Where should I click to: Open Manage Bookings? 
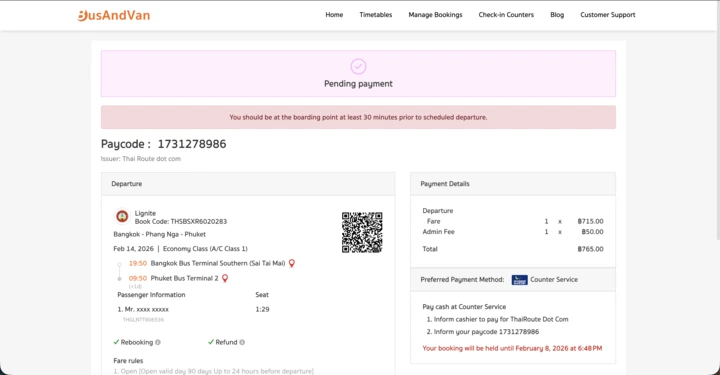tap(435, 15)
